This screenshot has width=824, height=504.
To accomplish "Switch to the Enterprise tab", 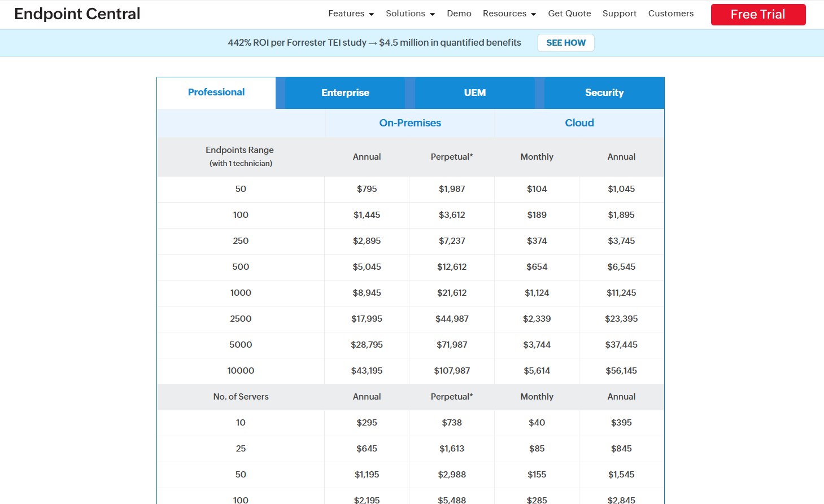I will coord(345,93).
